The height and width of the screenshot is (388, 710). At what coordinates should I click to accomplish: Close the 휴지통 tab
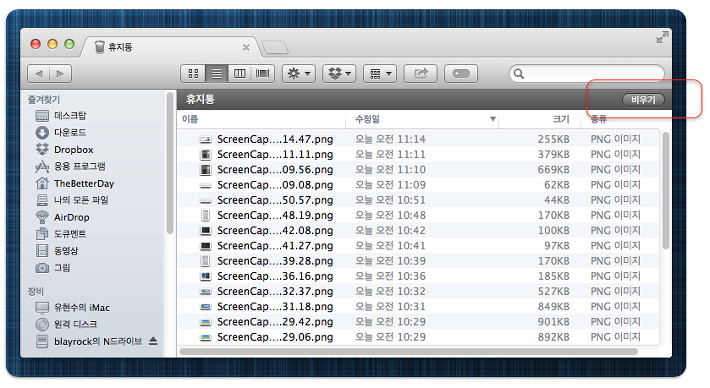tap(246, 47)
